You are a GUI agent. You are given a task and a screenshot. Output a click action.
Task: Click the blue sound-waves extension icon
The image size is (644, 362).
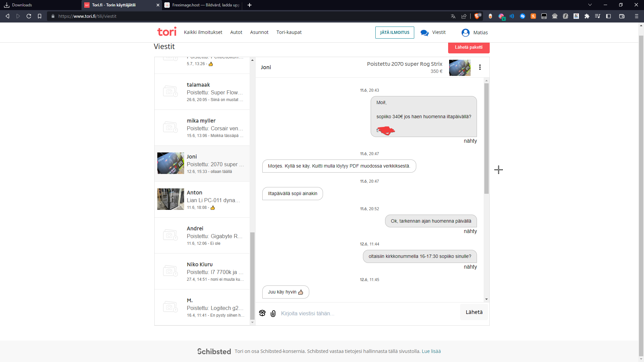[x=512, y=16]
